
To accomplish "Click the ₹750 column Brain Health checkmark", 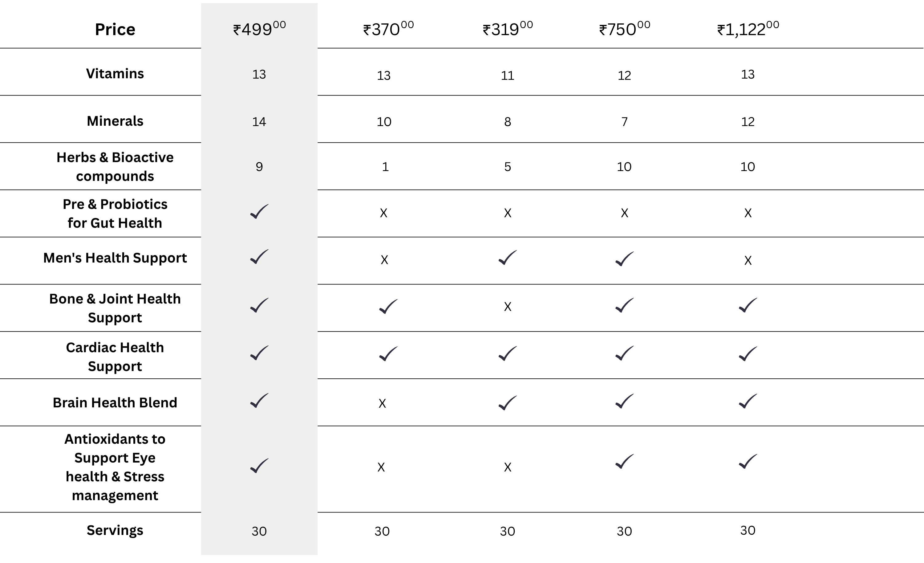I will [624, 401].
